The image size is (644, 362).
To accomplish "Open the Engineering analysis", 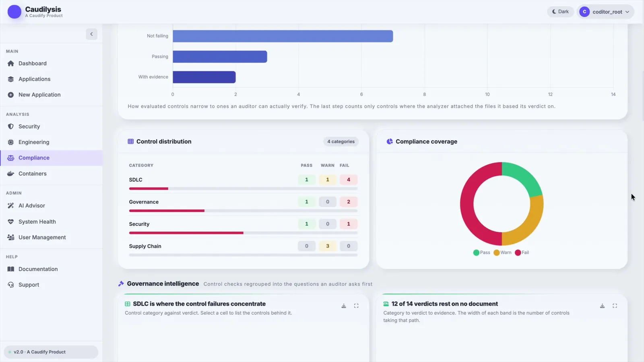I will click(52, 142).
